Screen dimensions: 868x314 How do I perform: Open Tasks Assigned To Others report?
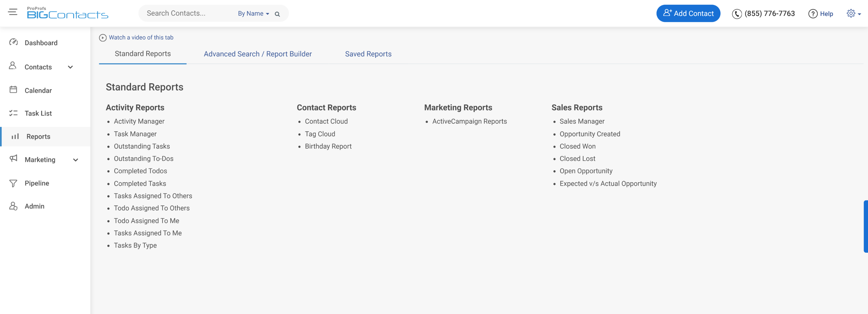pyautogui.click(x=153, y=196)
